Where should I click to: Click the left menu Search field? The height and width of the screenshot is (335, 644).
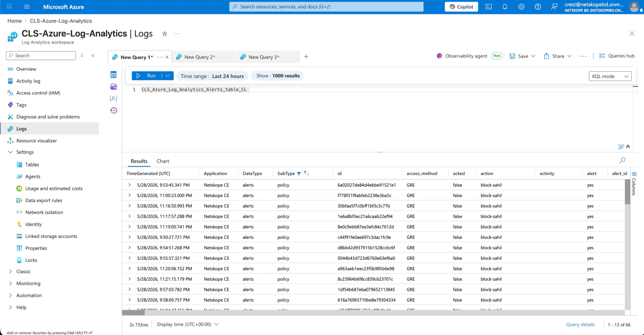[41, 56]
